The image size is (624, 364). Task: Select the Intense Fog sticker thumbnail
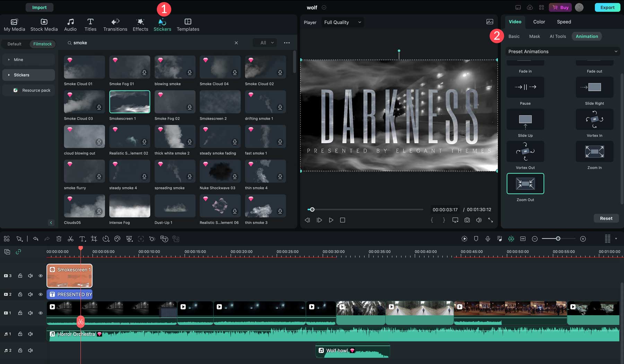pyautogui.click(x=130, y=206)
